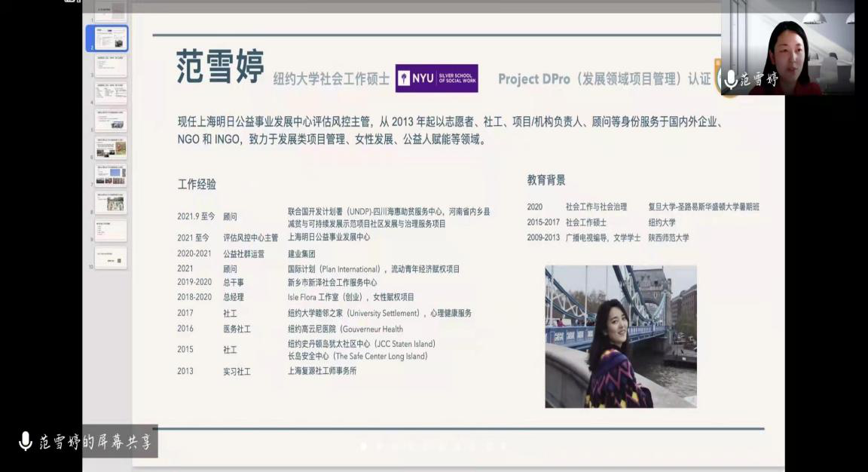Click the microphone icon in the screen-share label
Image resolution: width=868 pixels, height=472 pixels.
point(25,441)
